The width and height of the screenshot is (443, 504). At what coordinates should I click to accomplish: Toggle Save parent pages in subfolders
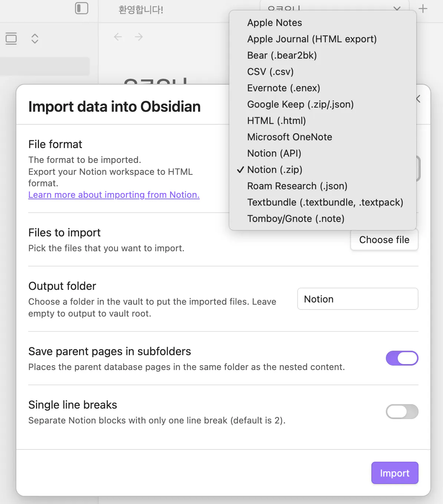tap(402, 358)
